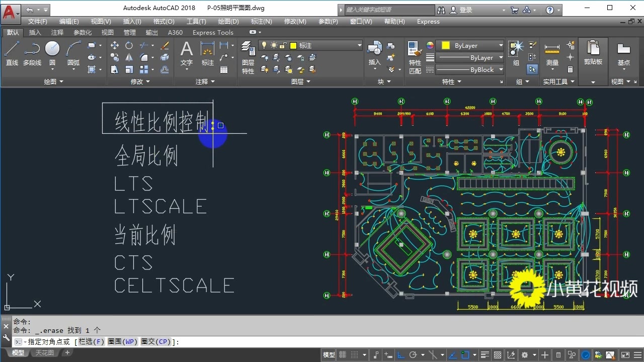Open Layer Properties (图层特性)
Image resolution: width=644 pixels, height=362 pixels.
tap(248, 58)
